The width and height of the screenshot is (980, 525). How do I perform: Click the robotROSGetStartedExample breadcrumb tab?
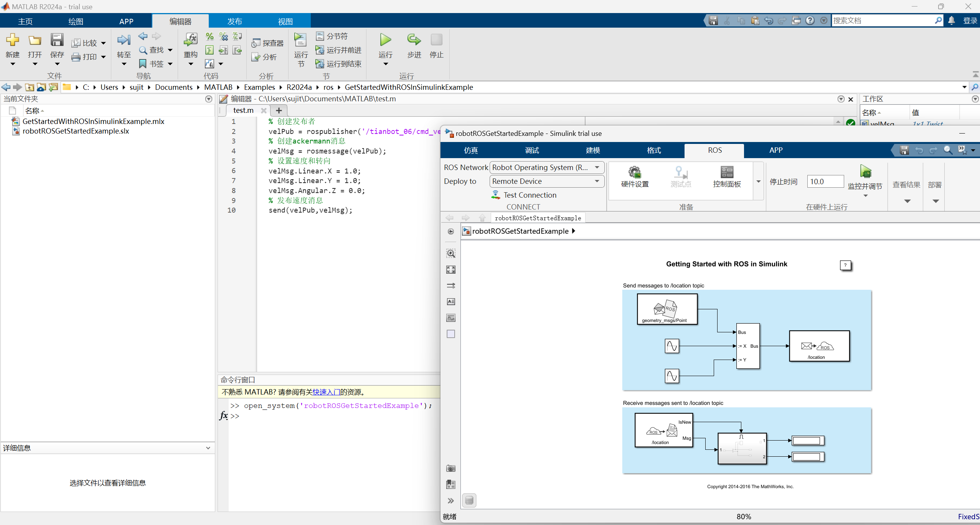pos(538,218)
